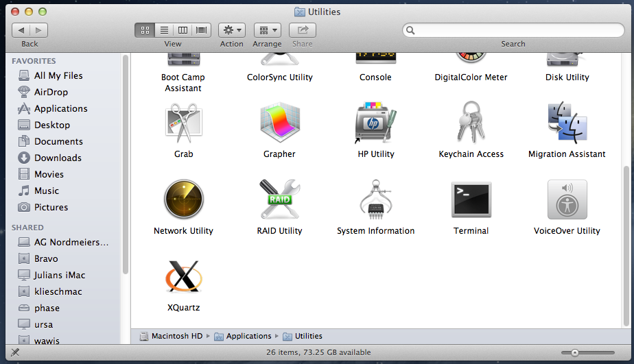
Task: Click inside the Search field
Action: click(x=515, y=30)
